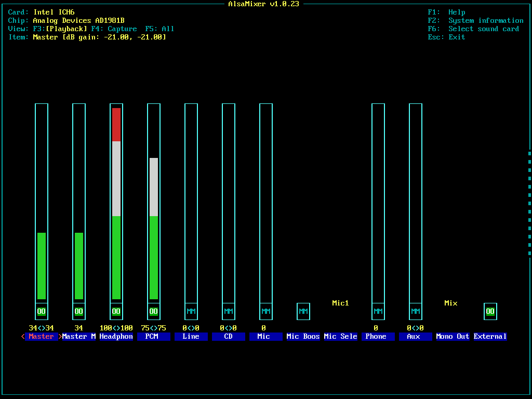Open the Mic Select enumeration showing Mic1
The height and width of the screenshot is (399, 532).
[341, 303]
